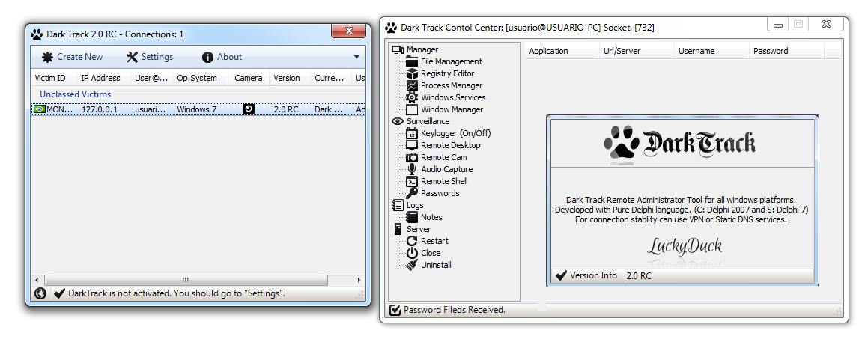
Task: Click the Audio Capture microphone icon
Action: (x=412, y=169)
